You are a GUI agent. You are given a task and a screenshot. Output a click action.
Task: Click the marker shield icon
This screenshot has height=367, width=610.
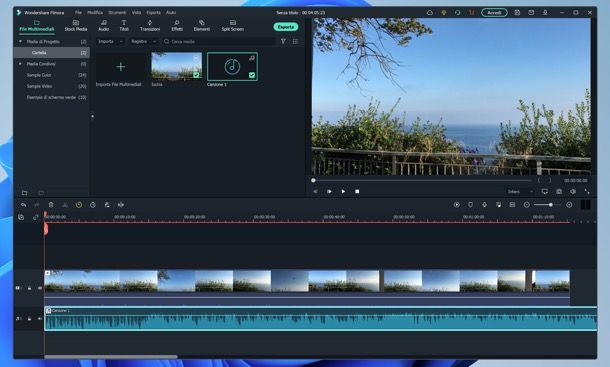(x=470, y=205)
